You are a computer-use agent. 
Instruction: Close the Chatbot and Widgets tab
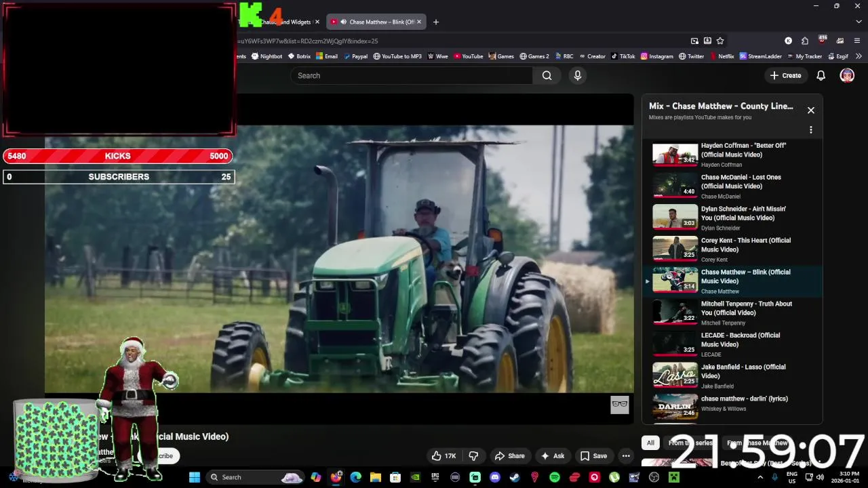(x=317, y=22)
